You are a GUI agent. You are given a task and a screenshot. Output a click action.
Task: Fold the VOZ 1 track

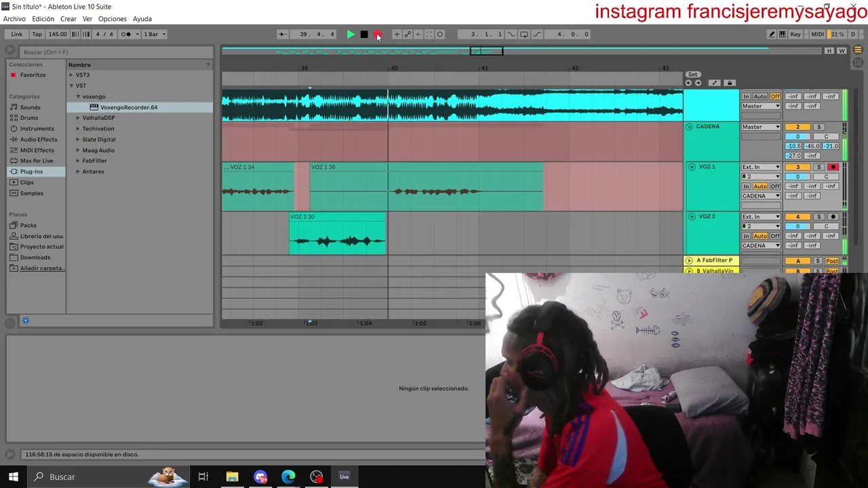point(692,167)
